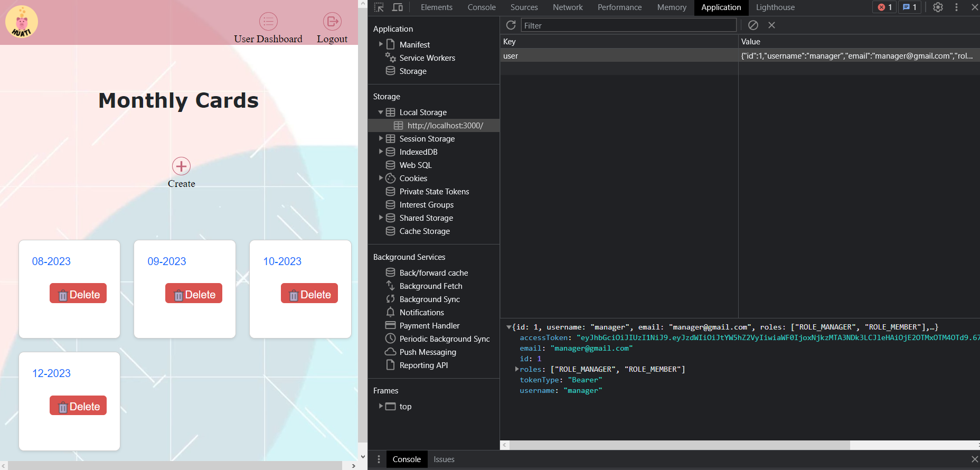Switch to the Lighthouse tab

[775, 7]
